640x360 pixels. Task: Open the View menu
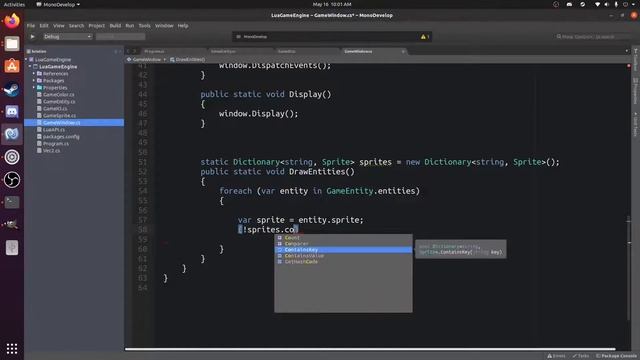59,26
